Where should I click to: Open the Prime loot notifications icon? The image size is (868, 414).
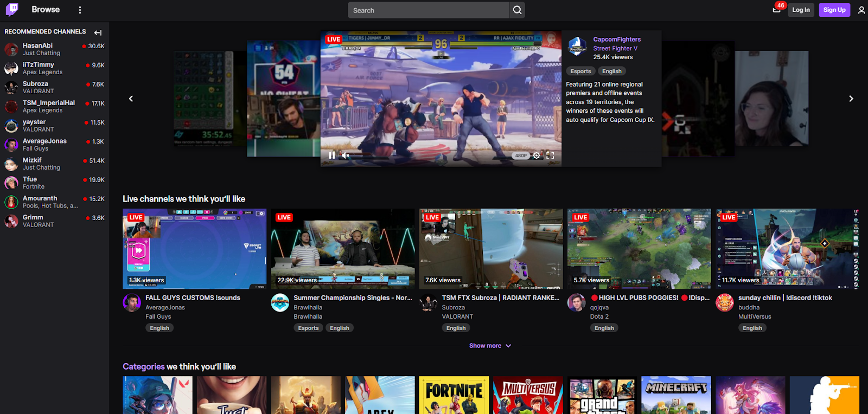[x=777, y=10]
